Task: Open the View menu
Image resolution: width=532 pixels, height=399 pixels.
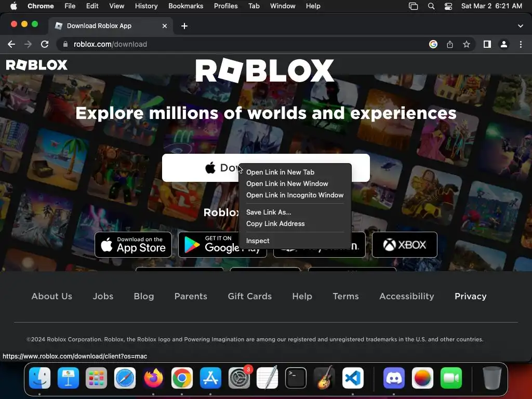Action: click(116, 6)
